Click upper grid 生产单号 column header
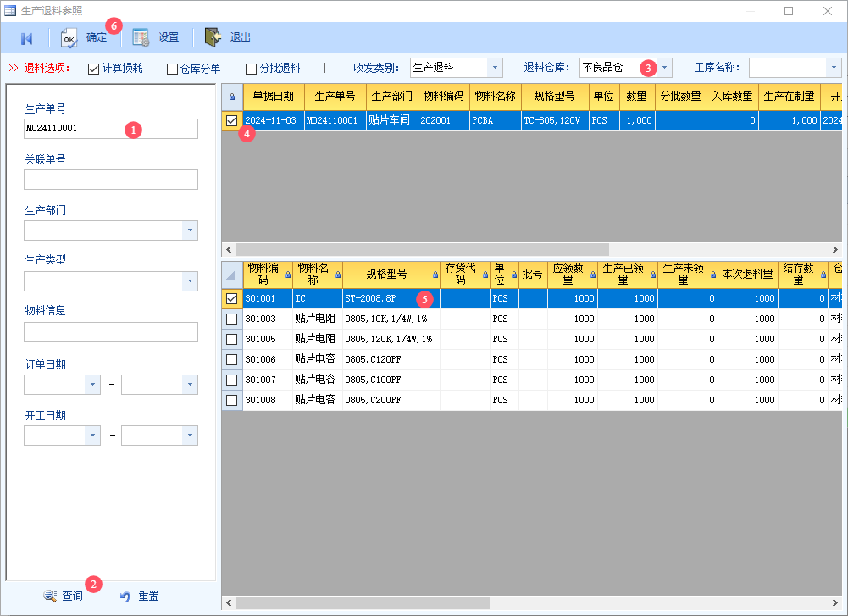This screenshot has height=616, width=848. pyautogui.click(x=335, y=97)
